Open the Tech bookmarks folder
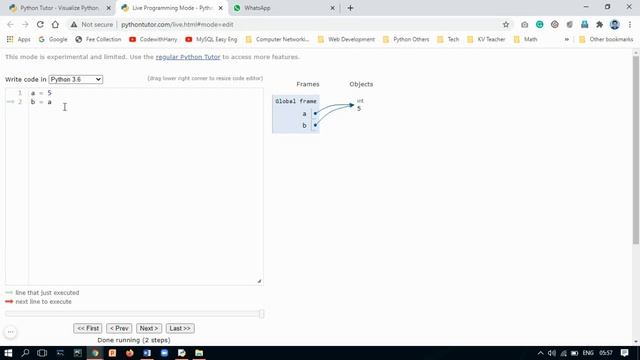Image resolution: width=640 pixels, height=360 pixels. tap(448, 39)
